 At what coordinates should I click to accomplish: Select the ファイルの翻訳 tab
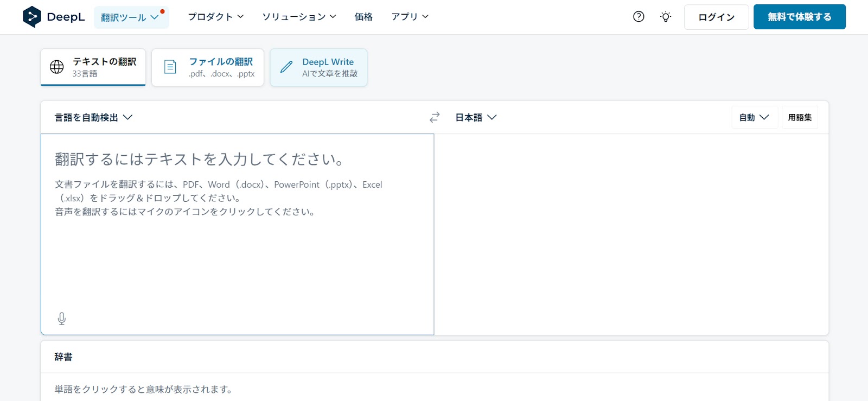click(208, 67)
